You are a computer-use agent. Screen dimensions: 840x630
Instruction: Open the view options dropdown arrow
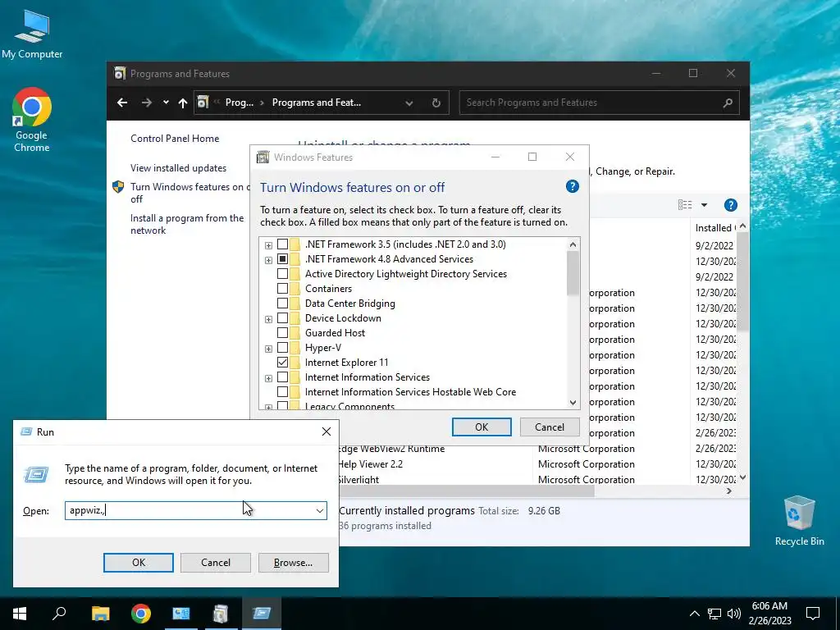704,204
